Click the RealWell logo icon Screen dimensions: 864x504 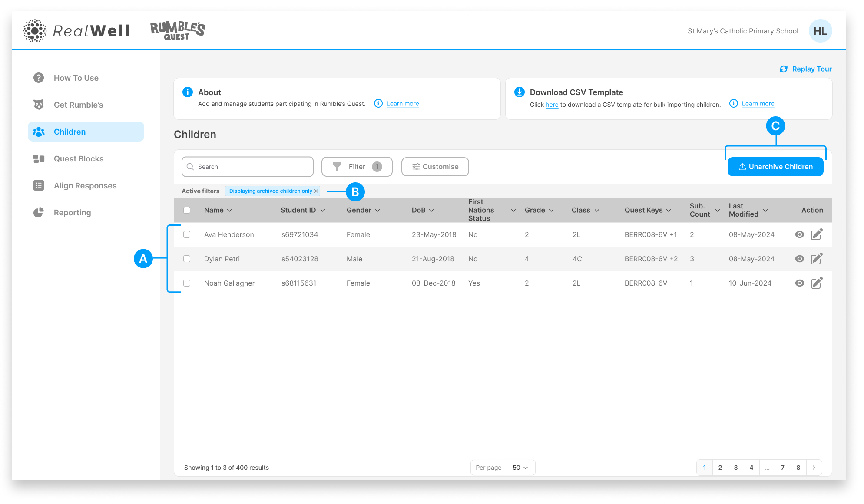click(34, 31)
